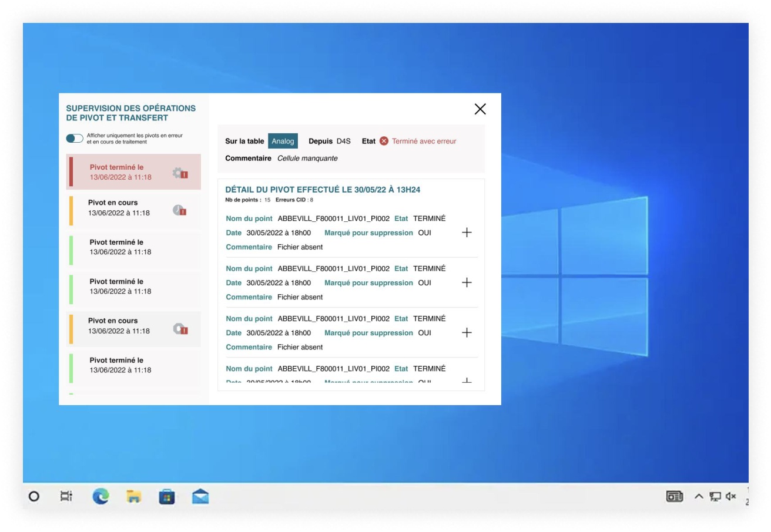Open the news and interests taskbar icon
This screenshot has width=771, height=532.
coord(674,497)
